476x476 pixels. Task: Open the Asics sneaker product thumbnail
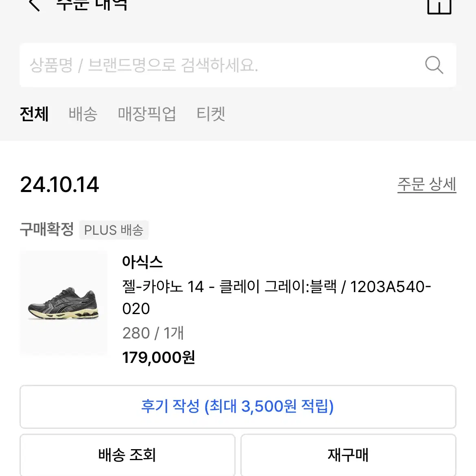point(64,303)
